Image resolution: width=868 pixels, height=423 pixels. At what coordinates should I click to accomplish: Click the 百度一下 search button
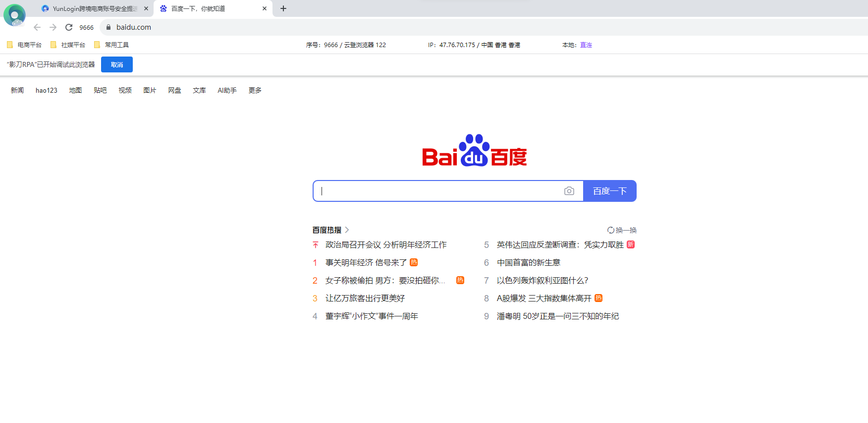tap(610, 191)
